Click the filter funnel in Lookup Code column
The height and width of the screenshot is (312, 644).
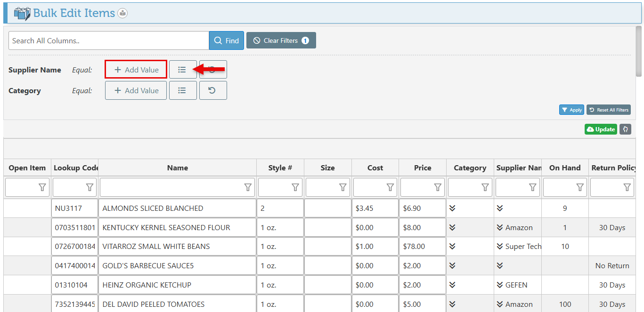pos(90,187)
